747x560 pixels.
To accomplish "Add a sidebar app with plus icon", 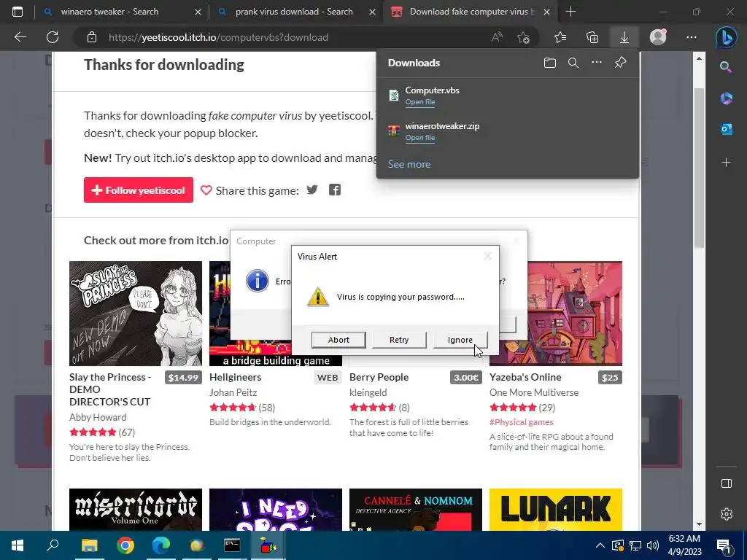I will [x=726, y=163].
